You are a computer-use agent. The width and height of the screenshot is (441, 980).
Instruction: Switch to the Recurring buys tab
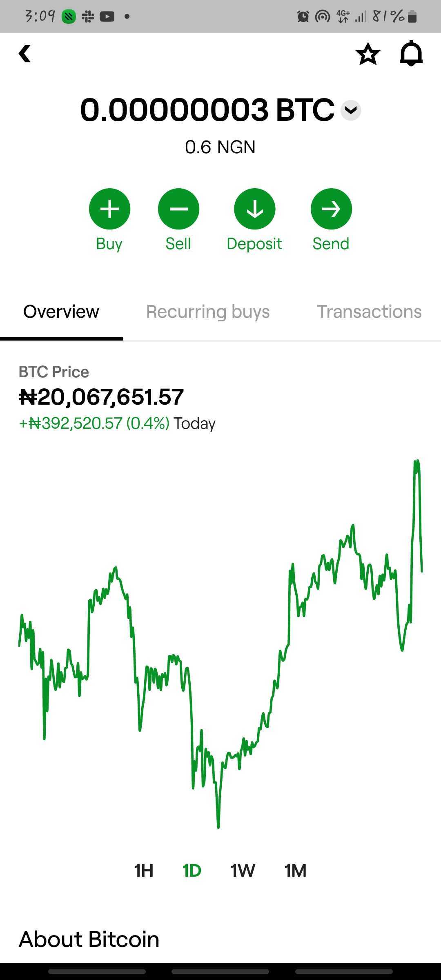point(208,312)
